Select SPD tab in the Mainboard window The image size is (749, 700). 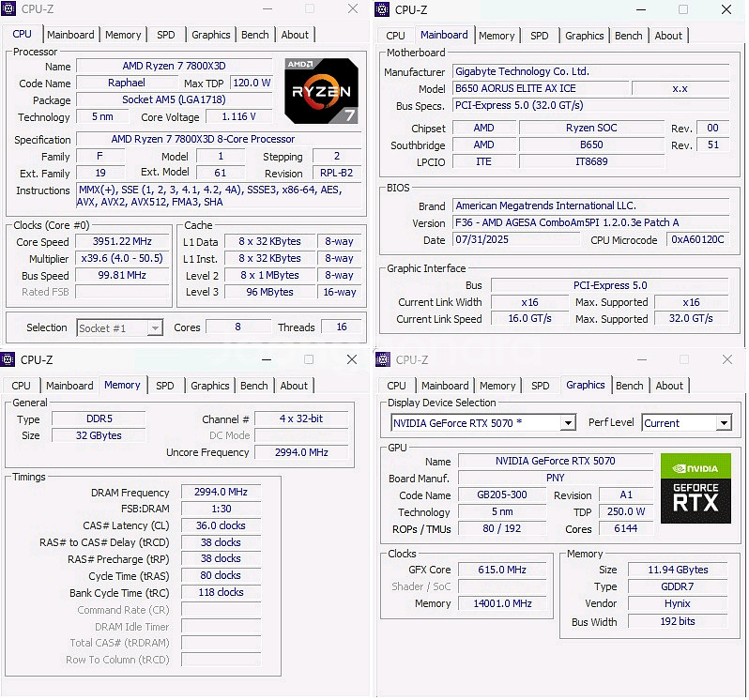pyautogui.click(x=540, y=36)
